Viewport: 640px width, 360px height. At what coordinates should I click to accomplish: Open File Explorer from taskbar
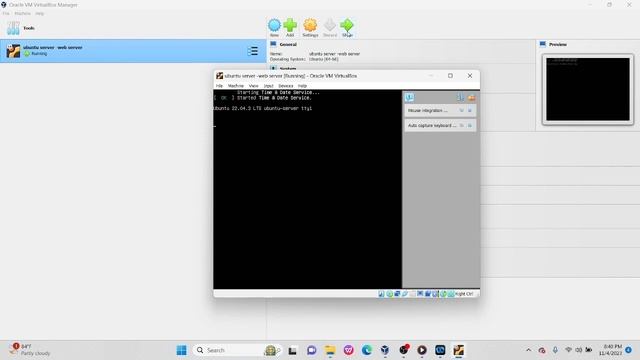pos(330,350)
